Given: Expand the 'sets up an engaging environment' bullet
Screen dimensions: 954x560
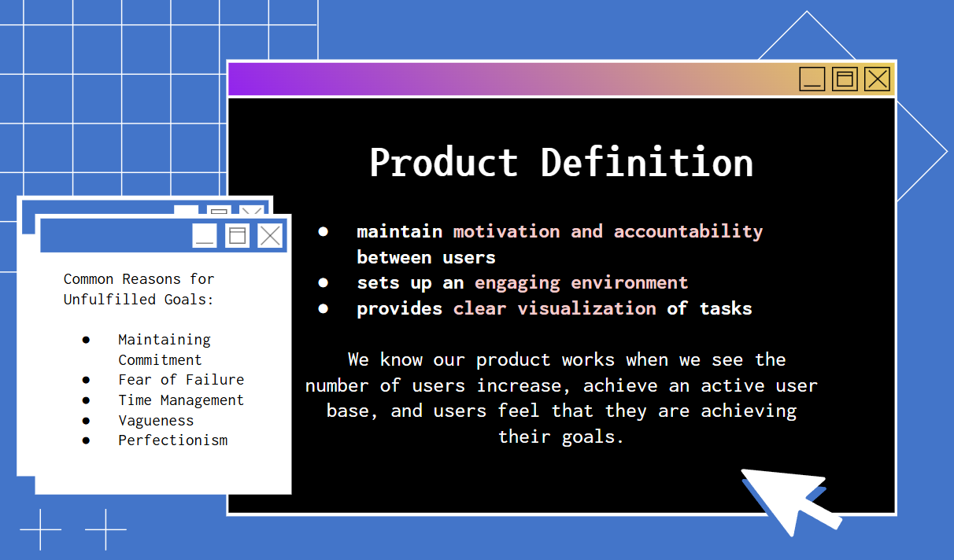Looking at the screenshot, I should click(324, 282).
